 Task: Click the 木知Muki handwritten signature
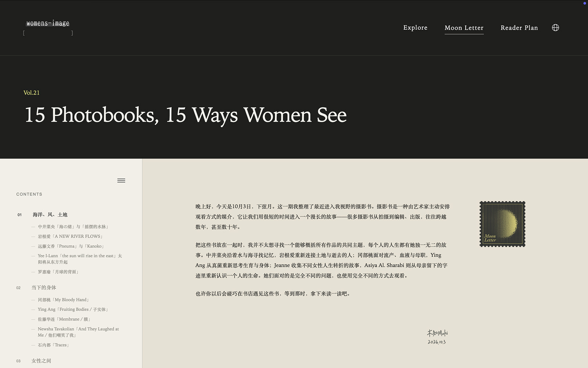point(437,333)
